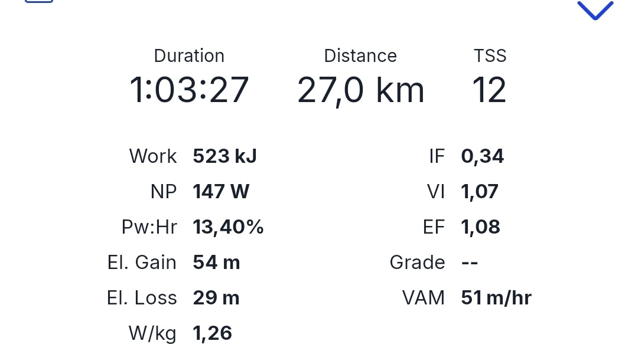Click the Work value 523 kJ

click(x=224, y=156)
